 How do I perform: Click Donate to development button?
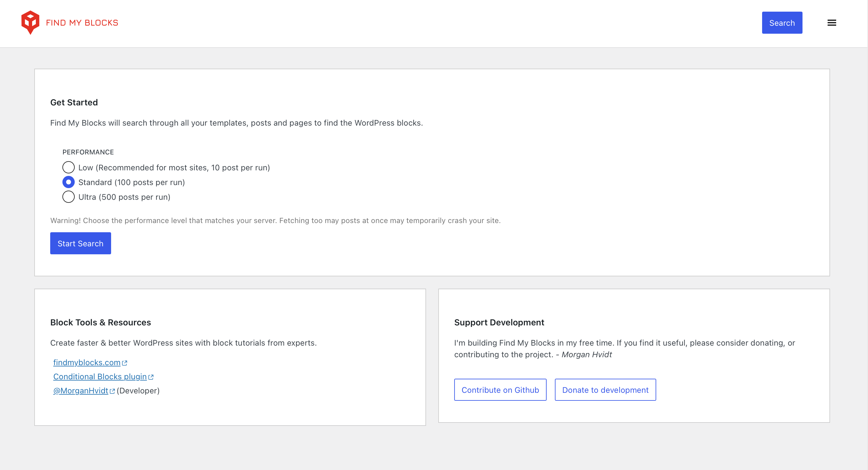tap(605, 390)
